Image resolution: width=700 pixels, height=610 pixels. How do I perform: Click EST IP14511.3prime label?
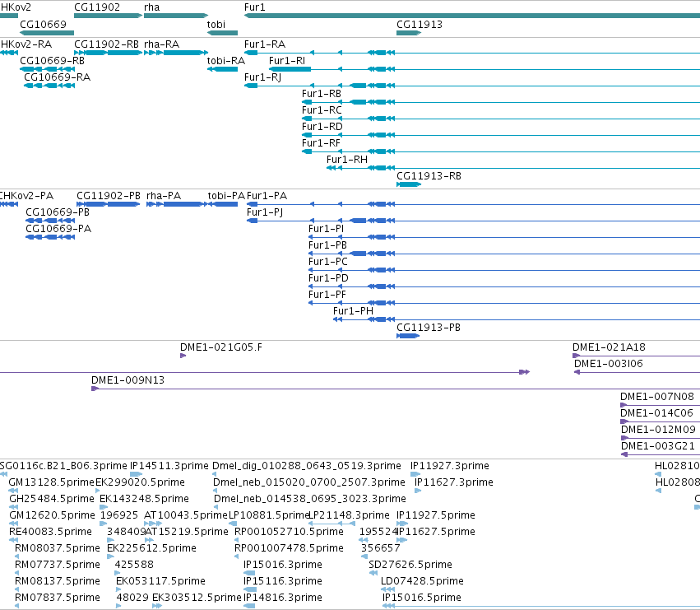(169, 466)
